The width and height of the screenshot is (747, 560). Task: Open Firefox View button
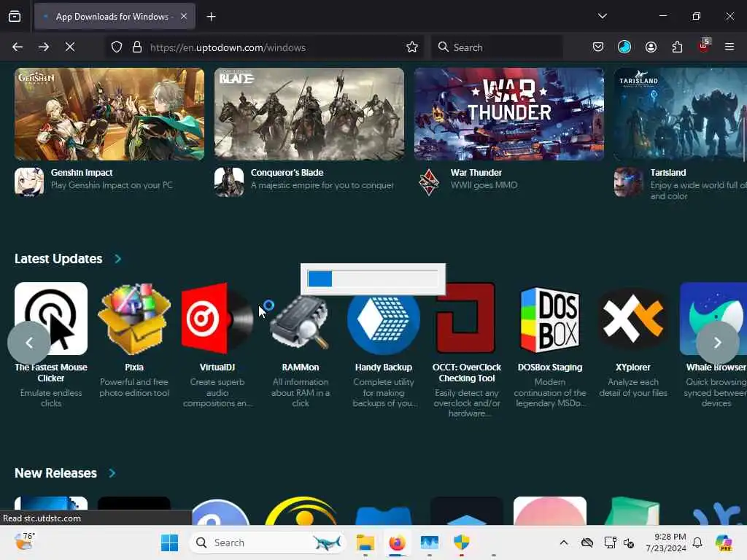(15, 17)
